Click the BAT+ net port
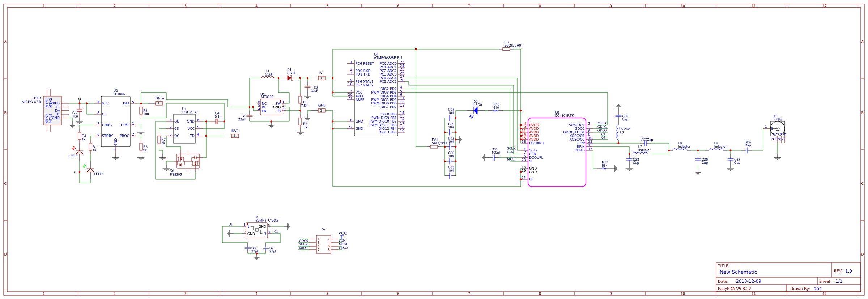The height and width of the screenshot is (299, 868). 159,103
